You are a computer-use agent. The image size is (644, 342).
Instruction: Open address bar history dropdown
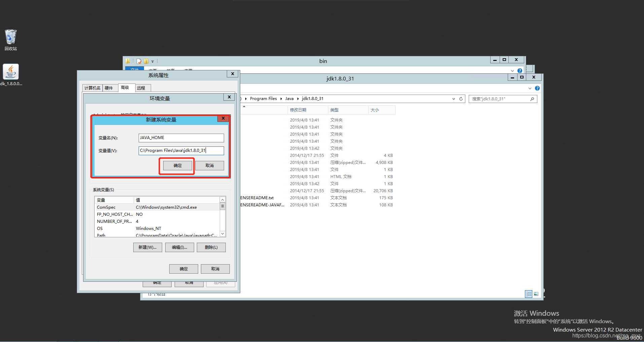click(454, 99)
